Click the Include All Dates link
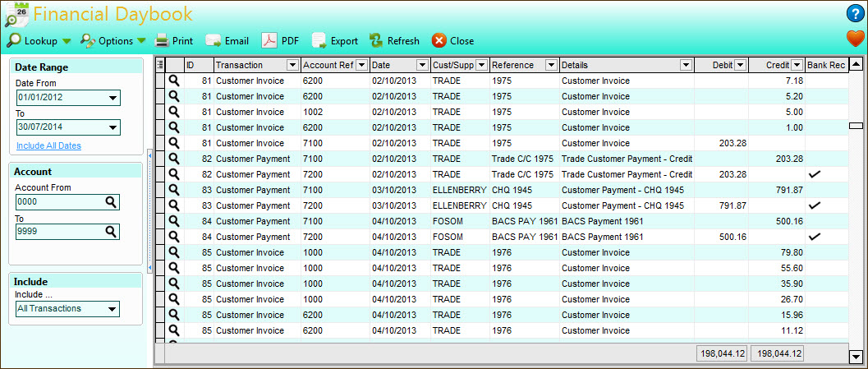The width and height of the screenshot is (868, 369). pos(48,145)
